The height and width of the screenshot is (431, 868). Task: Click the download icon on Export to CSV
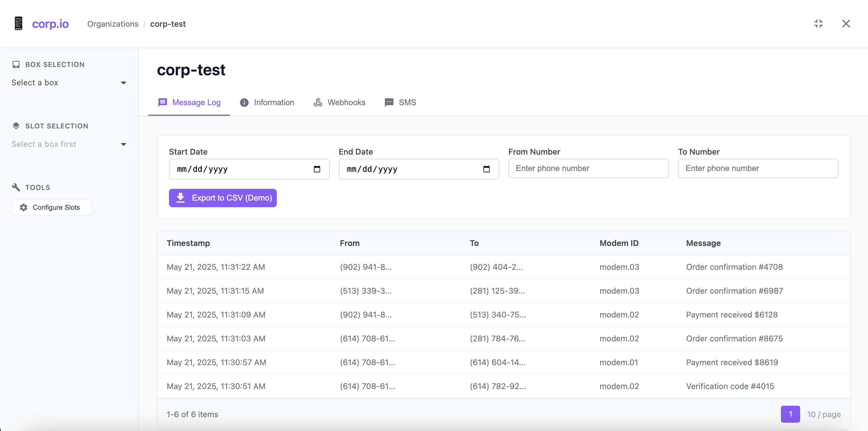point(180,197)
